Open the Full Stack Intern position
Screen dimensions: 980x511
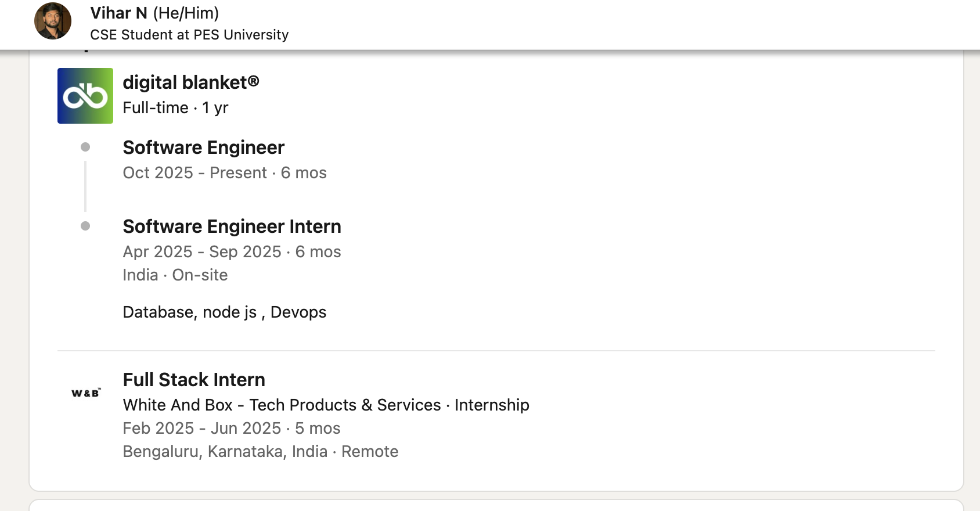point(194,379)
